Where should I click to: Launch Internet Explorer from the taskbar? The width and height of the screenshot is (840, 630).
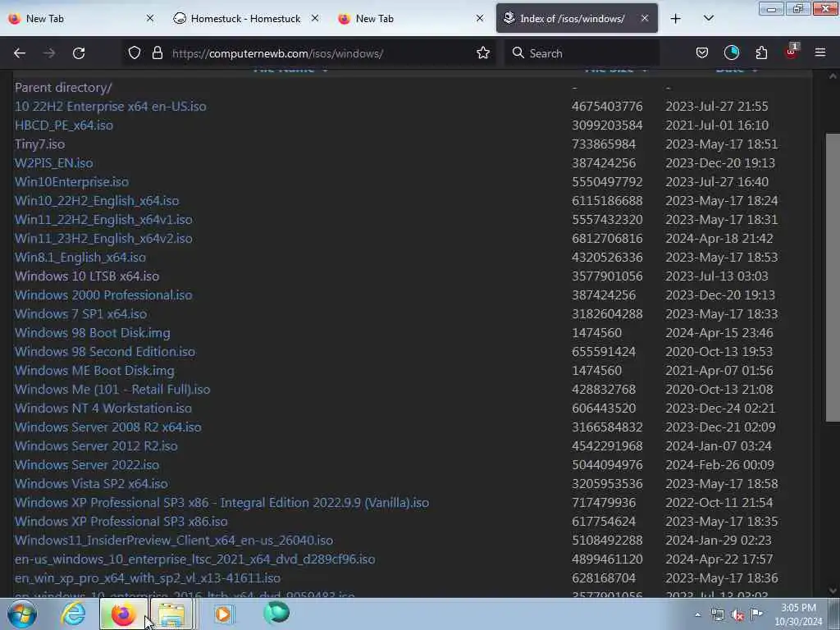click(72, 614)
